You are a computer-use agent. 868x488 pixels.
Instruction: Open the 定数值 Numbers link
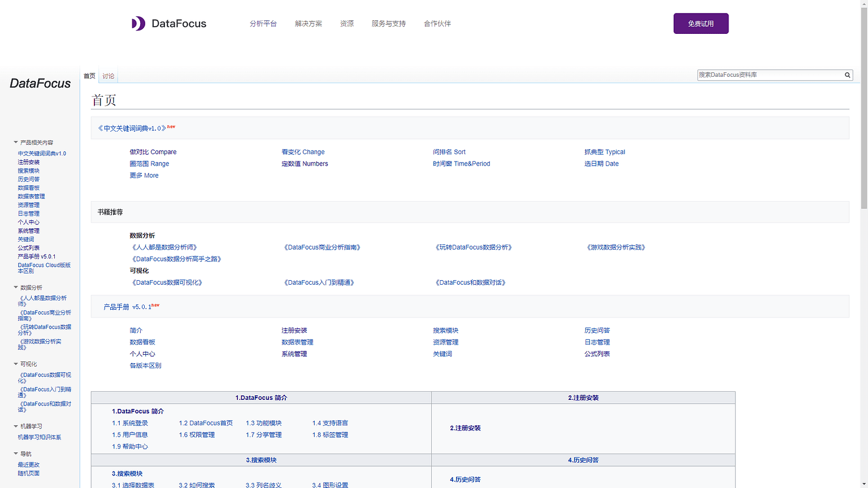click(305, 164)
